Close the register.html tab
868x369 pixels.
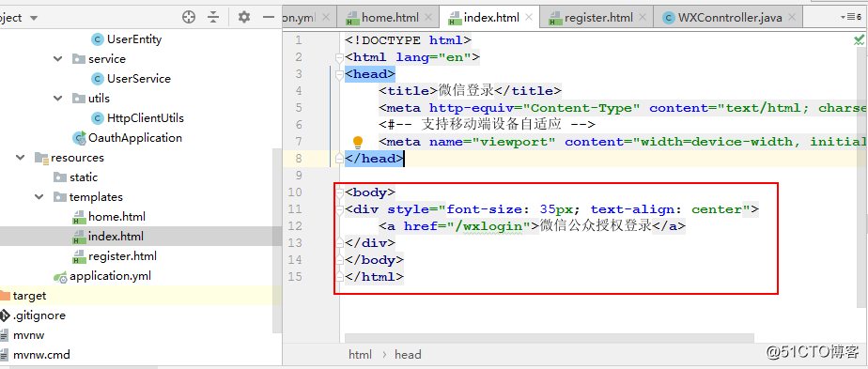pyautogui.click(x=642, y=18)
